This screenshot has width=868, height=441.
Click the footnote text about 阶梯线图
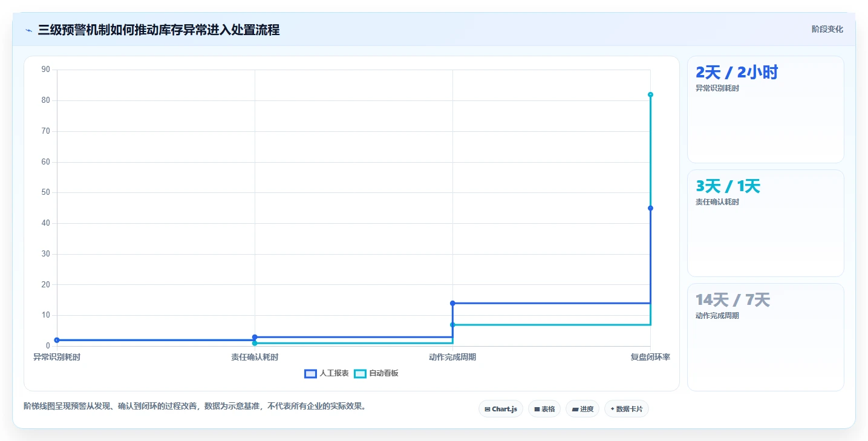(195, 406)
